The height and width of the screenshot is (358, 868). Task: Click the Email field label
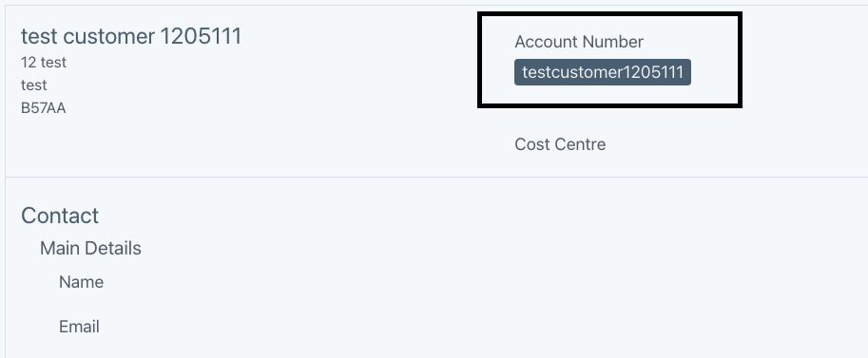click(x=79, y=327)
